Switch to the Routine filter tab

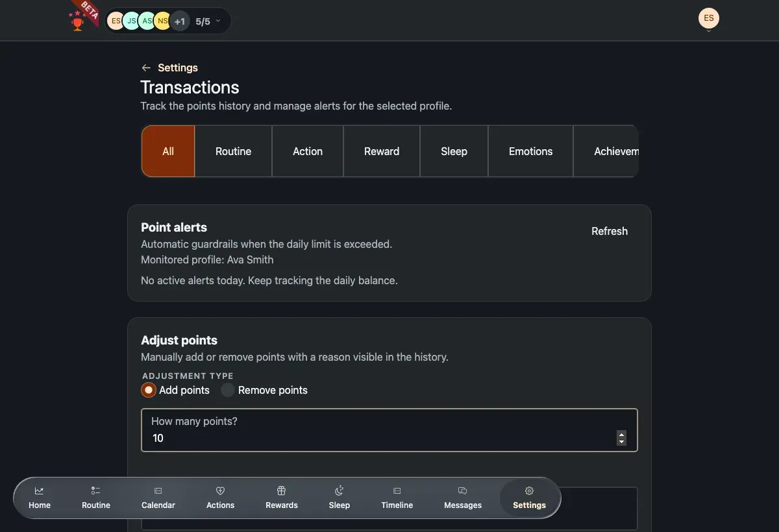234,151
